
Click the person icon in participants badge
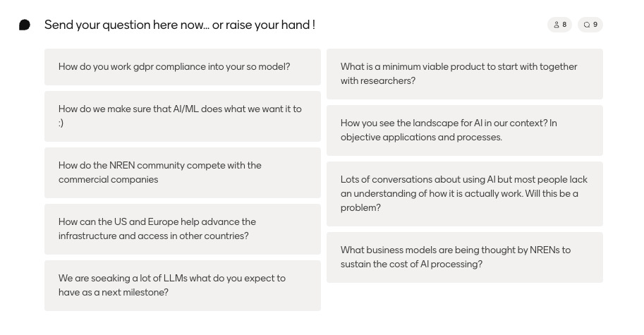click(556, 25)
